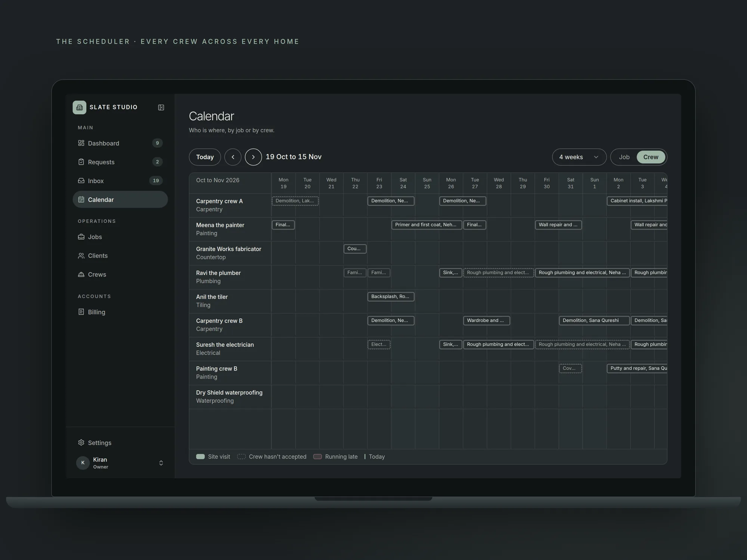Open the Settings gear icon
Viewport: 747px width, 560px height.
81,442
